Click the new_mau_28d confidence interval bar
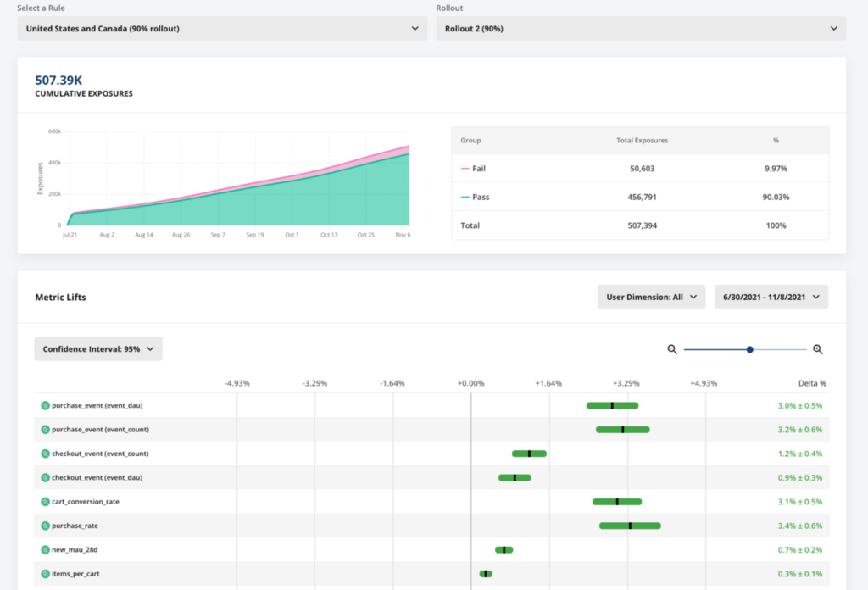 pos(504,550)
